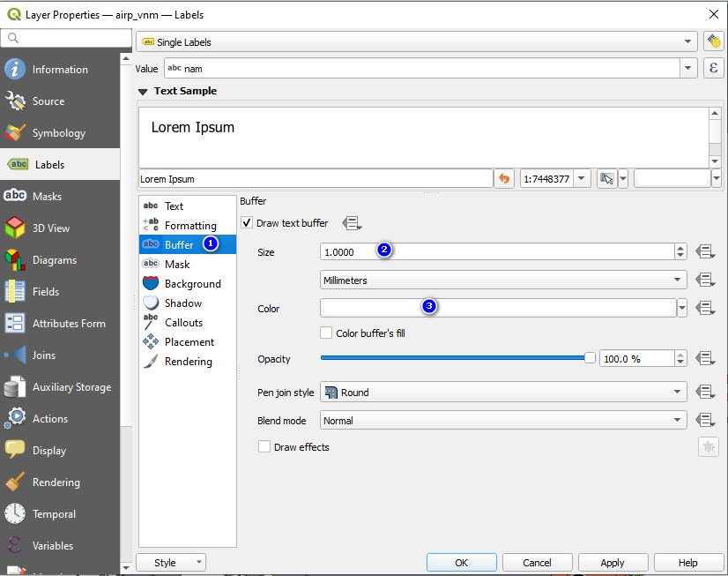Viewport: 728px width, 576px height.
Task: Click the Size 1.0000 input field
Action: click(x=497, y=251)
